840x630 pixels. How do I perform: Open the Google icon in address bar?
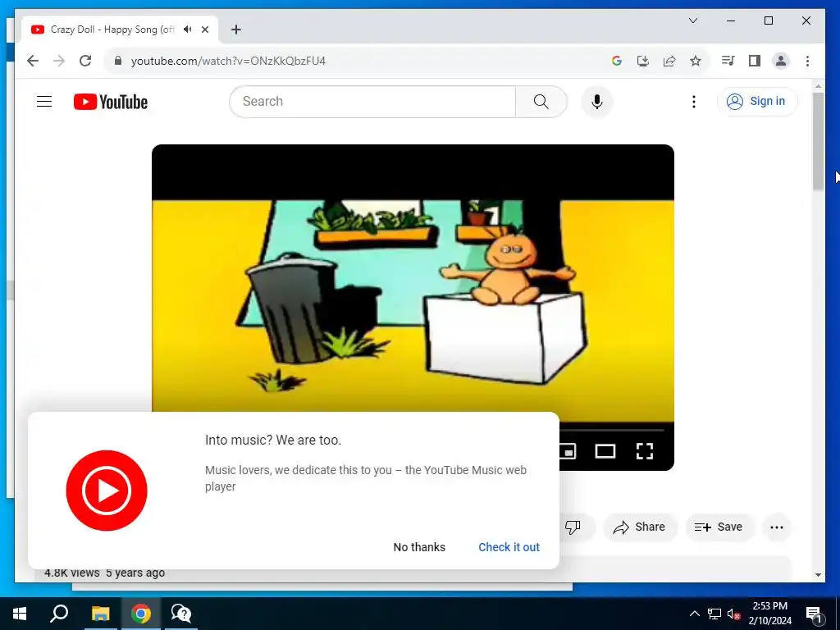617,61
